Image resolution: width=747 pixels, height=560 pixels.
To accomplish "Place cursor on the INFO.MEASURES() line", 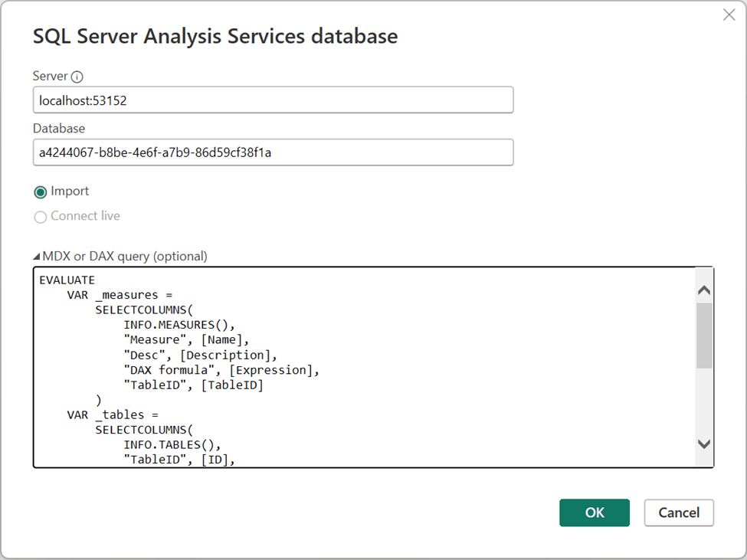I will pos(179,325).
